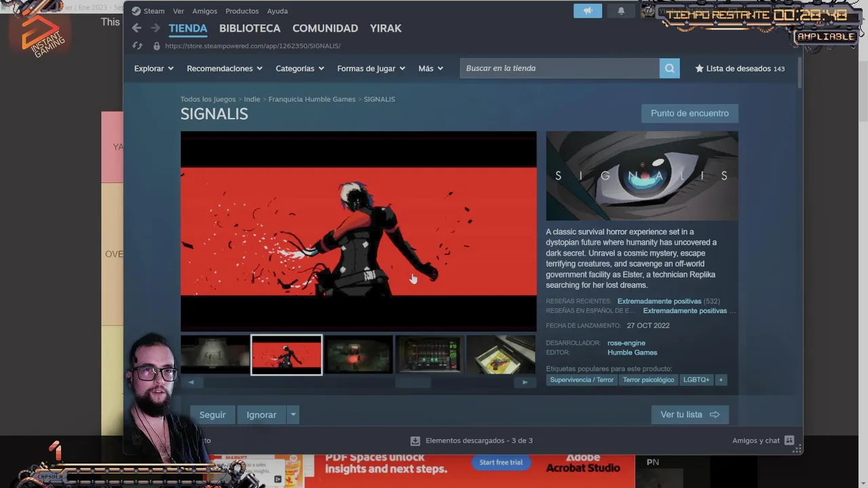Expand the Más dropdown
The image size is (868, 488).
[x=431, y=68]
